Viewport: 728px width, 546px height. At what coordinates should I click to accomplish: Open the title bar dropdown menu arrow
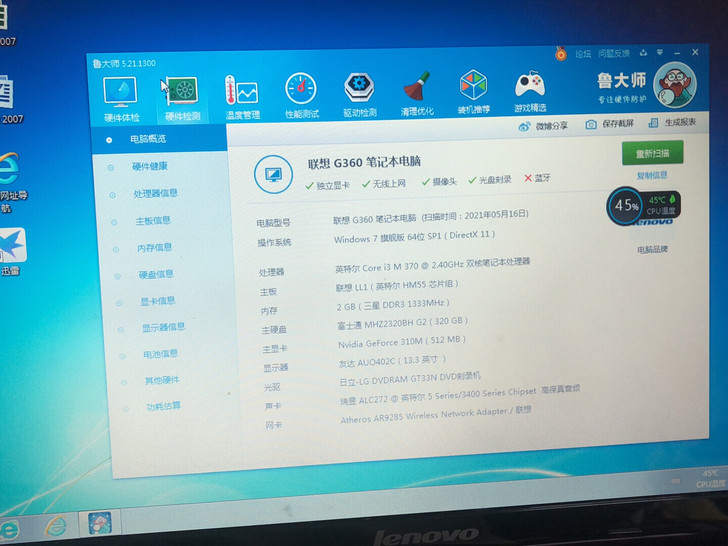660,52
